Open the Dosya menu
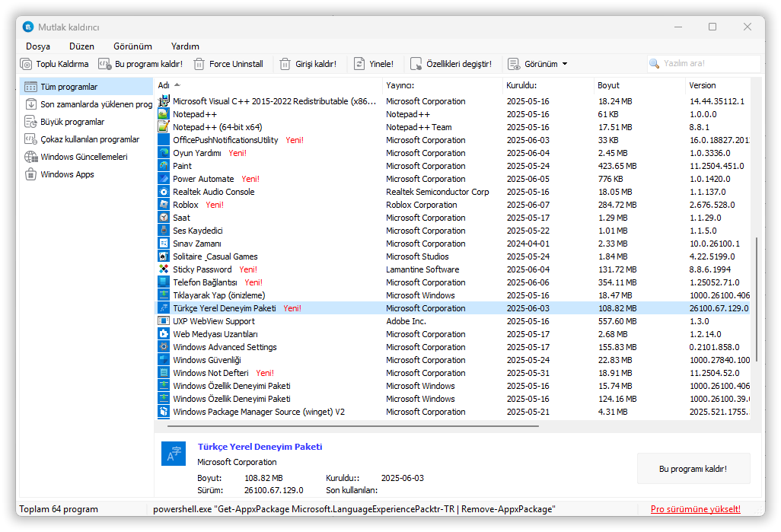 pyautogui.click(x=38, y=46)
